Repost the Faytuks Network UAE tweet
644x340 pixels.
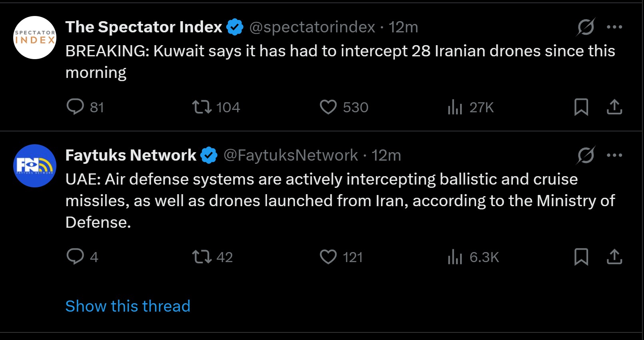tap(202, 256)
